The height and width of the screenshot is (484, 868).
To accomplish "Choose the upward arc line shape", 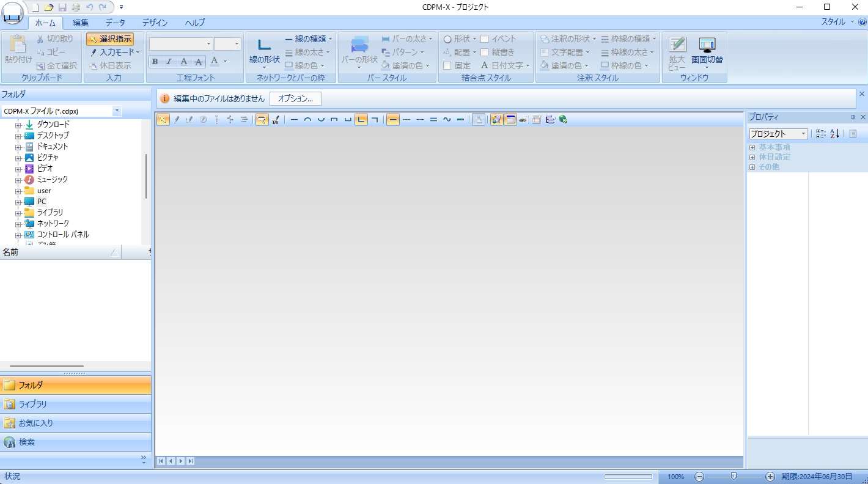I will (307, 120).
